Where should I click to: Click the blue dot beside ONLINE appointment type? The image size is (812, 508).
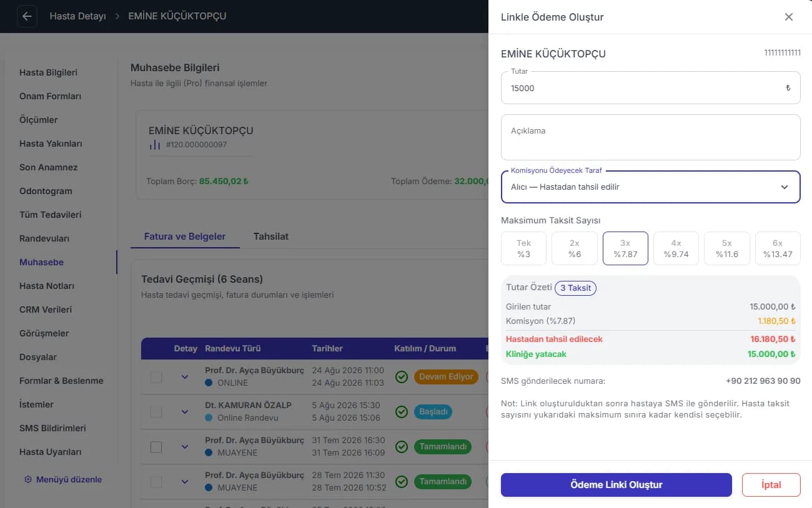209,383
